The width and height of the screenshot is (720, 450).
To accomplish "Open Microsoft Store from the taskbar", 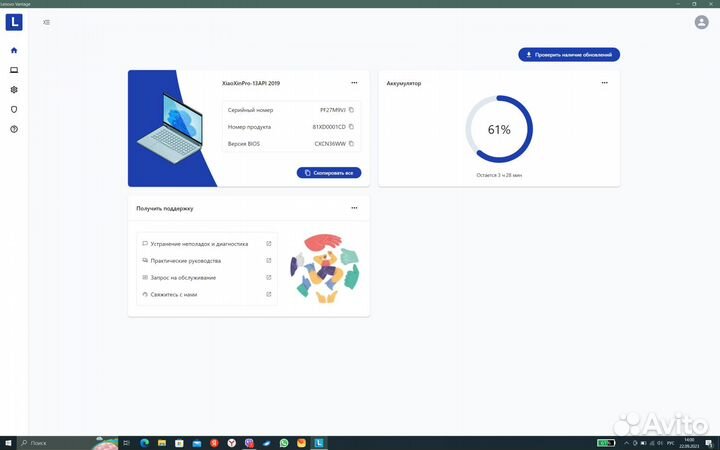I will coord(179,443).
